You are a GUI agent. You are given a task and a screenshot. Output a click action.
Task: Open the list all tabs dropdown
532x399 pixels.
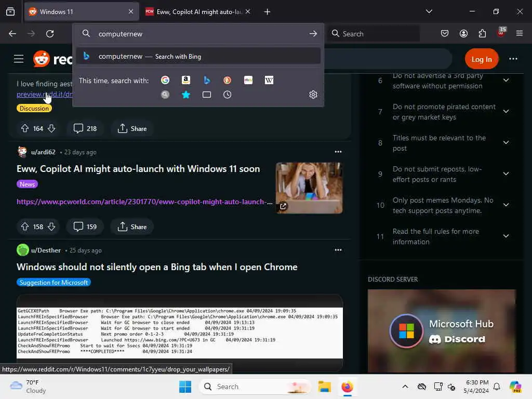point(429,11)
